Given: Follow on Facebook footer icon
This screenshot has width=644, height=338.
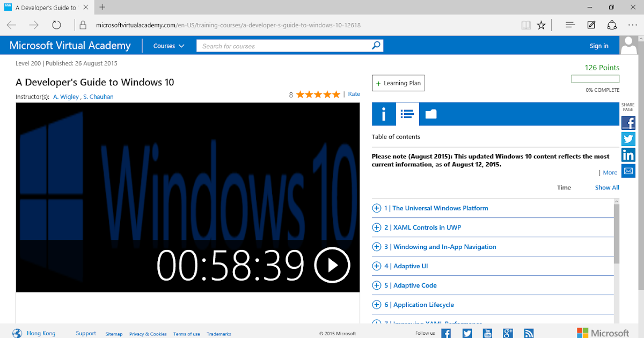Looking at the screenshot, I should (x=446, y=333).
